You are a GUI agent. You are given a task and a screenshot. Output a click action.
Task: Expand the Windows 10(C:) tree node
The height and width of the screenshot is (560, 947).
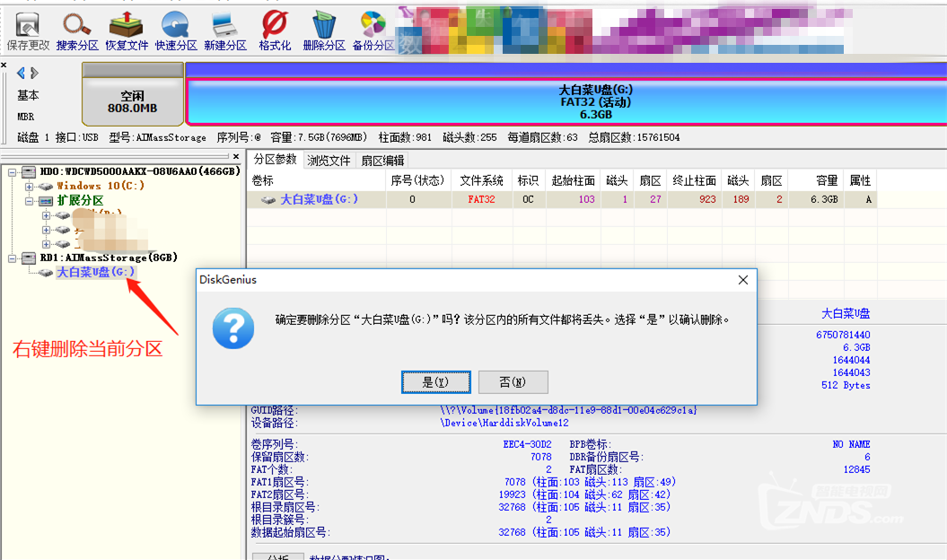[x=29, y=186]
